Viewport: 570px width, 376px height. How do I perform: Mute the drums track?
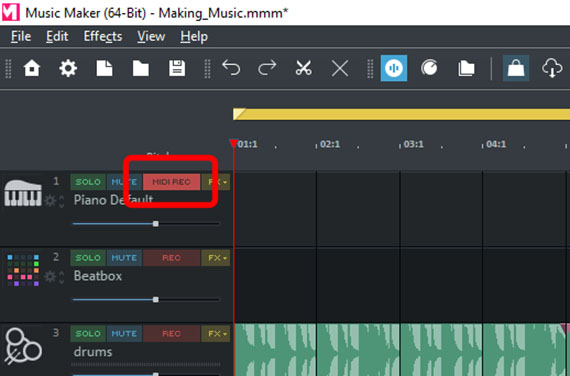[x=124, y=333]
